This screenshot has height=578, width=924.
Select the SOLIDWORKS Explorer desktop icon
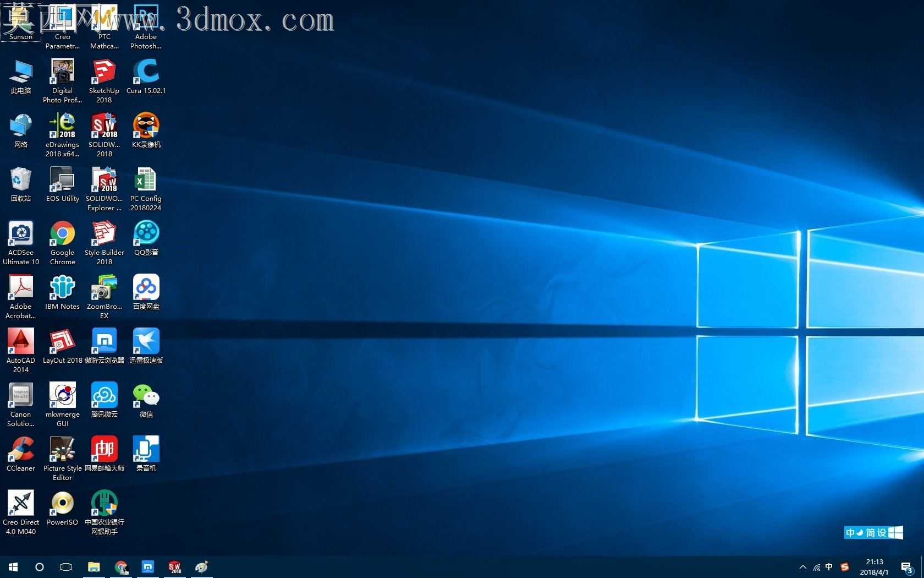105,189
